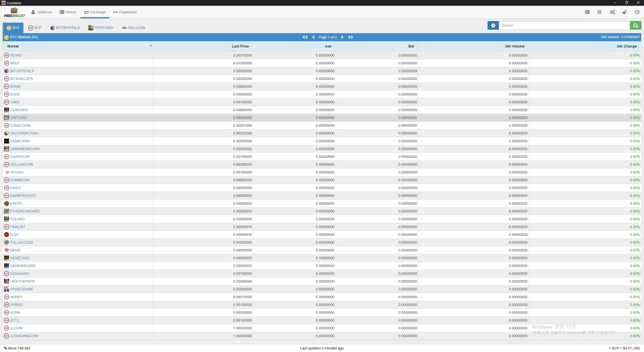The width and height of the screenshot is (644, 352).
Task: Click the padlock wallet lock icon
Action: tap(624, 12)
